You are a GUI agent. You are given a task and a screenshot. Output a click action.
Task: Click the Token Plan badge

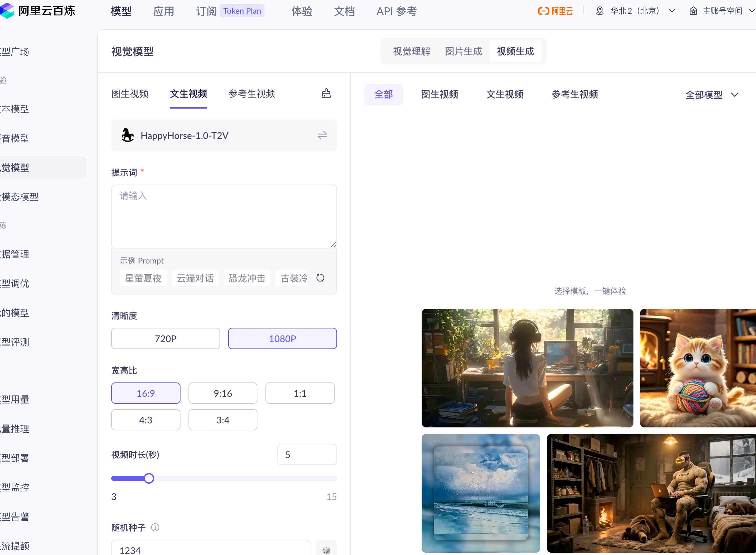[x=242, y=11]
